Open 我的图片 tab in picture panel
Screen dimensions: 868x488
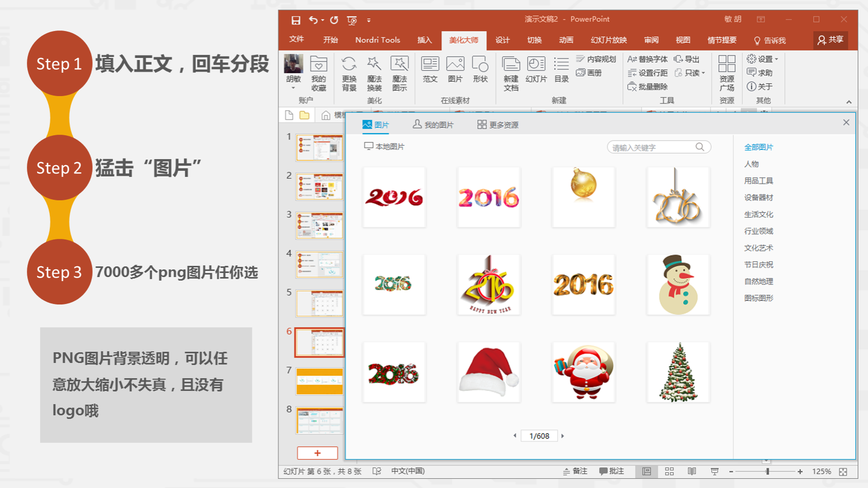[x=433, y=125]
